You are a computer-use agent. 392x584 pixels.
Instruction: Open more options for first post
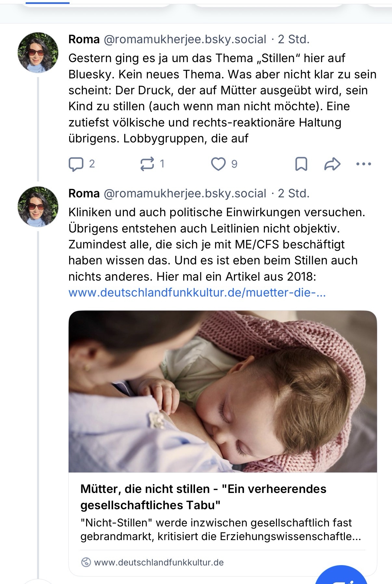(363, 164)
